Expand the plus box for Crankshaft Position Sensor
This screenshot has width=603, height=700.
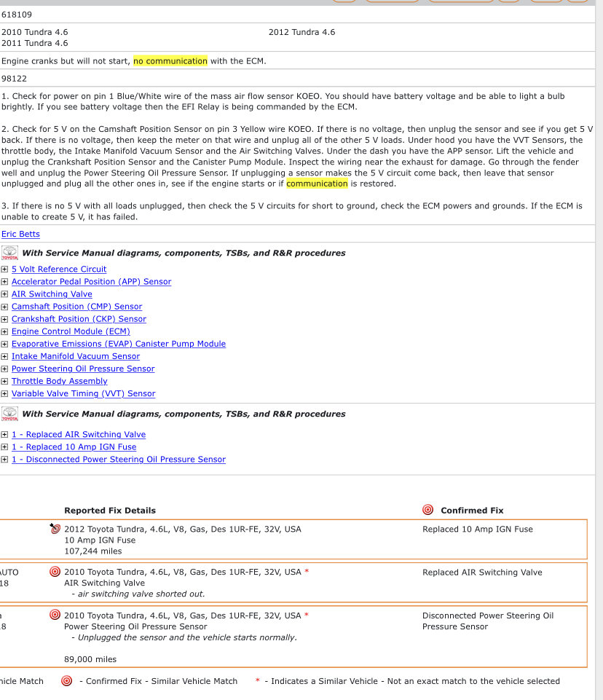tap(4, 319)
